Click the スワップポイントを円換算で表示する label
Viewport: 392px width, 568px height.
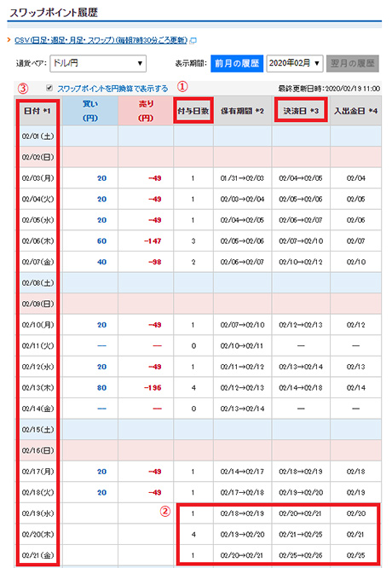[112, 89]
